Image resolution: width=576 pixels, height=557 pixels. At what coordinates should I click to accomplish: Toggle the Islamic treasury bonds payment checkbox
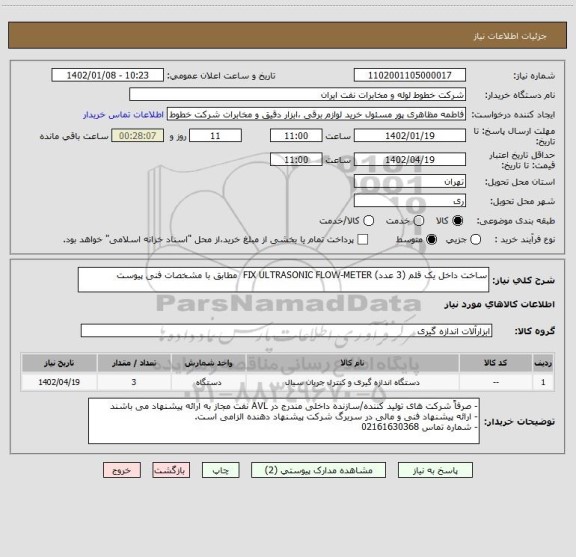click(363, 240)
